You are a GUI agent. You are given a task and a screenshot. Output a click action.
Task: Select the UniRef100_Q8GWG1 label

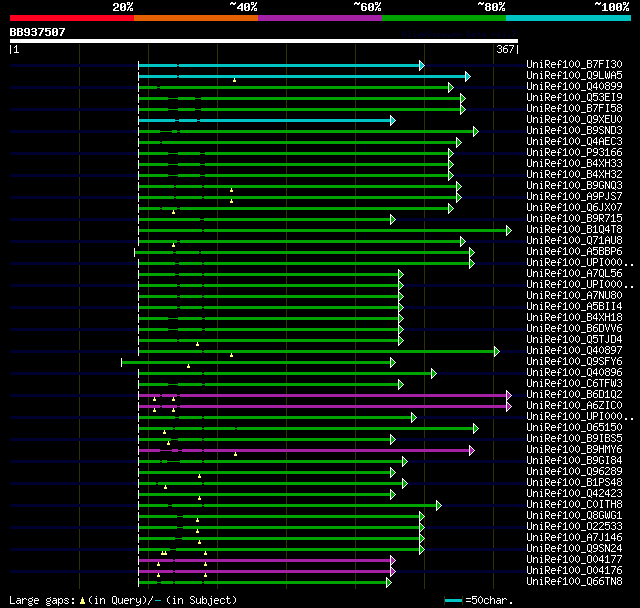click(574, 516)
